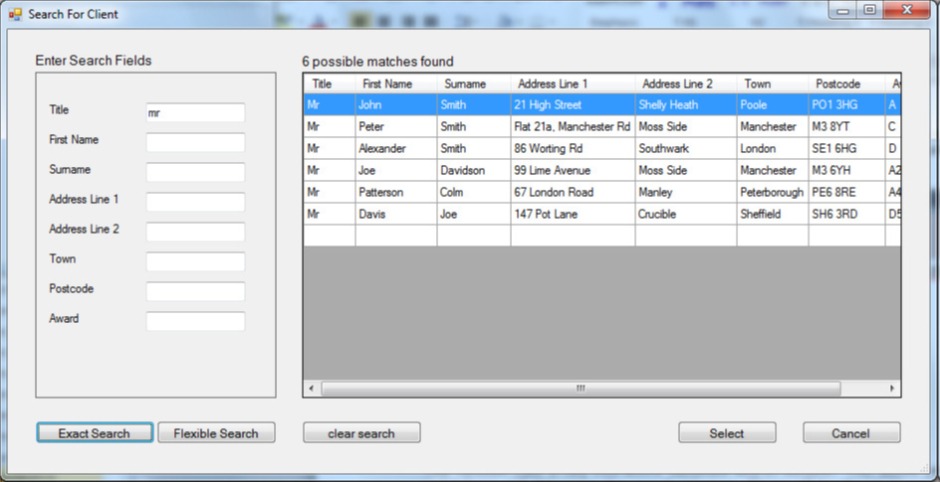Click into the First Name field

[195, 143]
